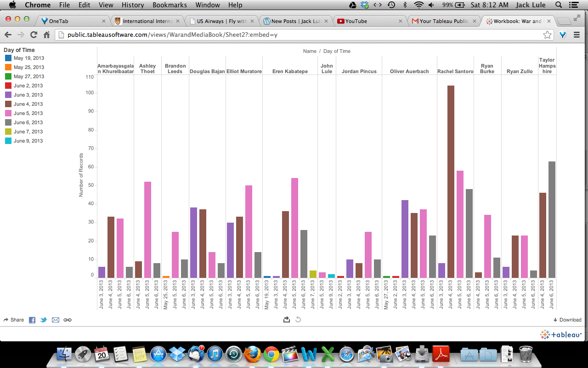Click the revert arrow icon below the chart
588x368 pixels.
298,320
